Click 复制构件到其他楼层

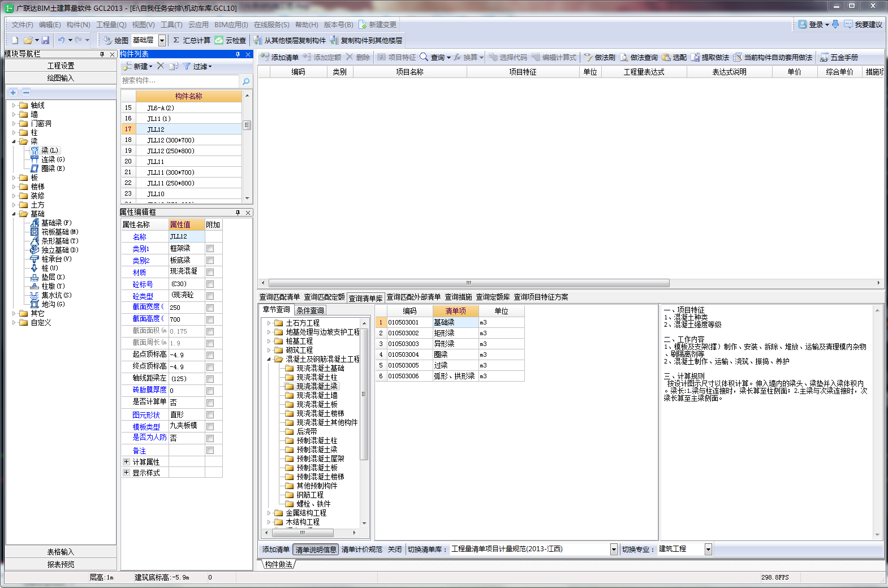pyautogui.click(x=366, y=40)
